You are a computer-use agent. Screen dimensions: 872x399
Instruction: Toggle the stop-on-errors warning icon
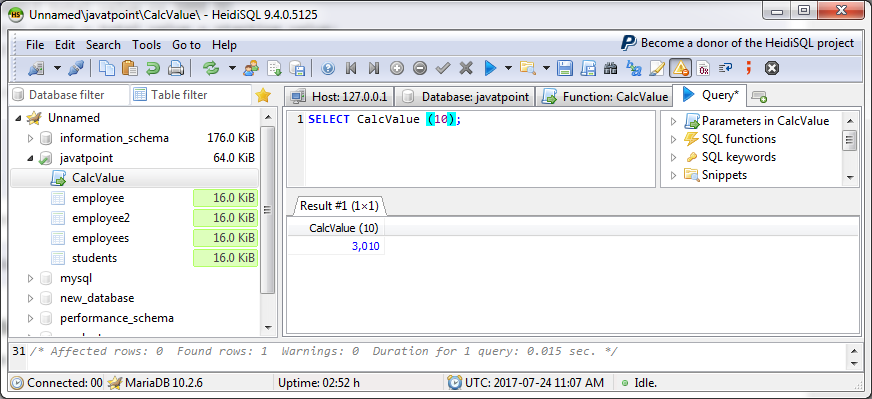click(x=680, y=68)
